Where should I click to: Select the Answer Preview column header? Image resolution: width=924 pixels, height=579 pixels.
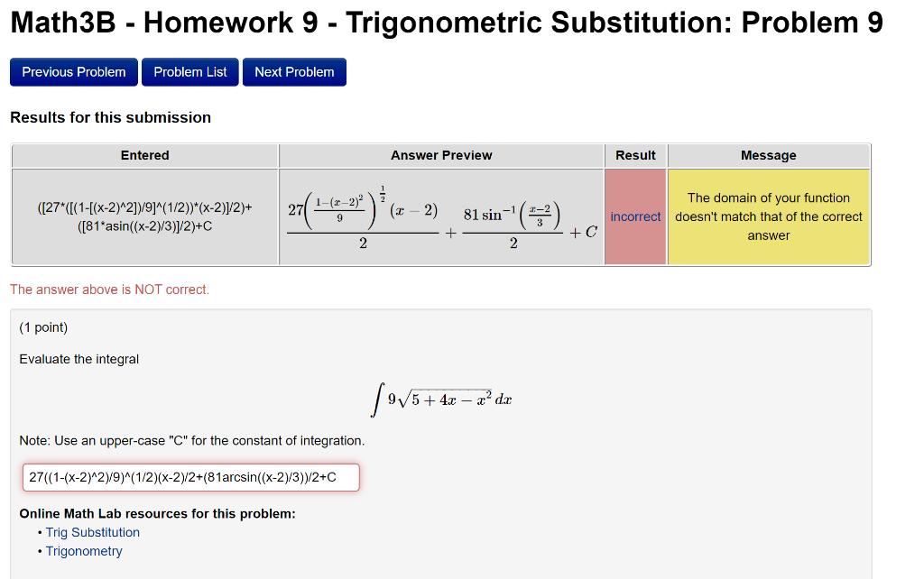(x=441, y=155)
